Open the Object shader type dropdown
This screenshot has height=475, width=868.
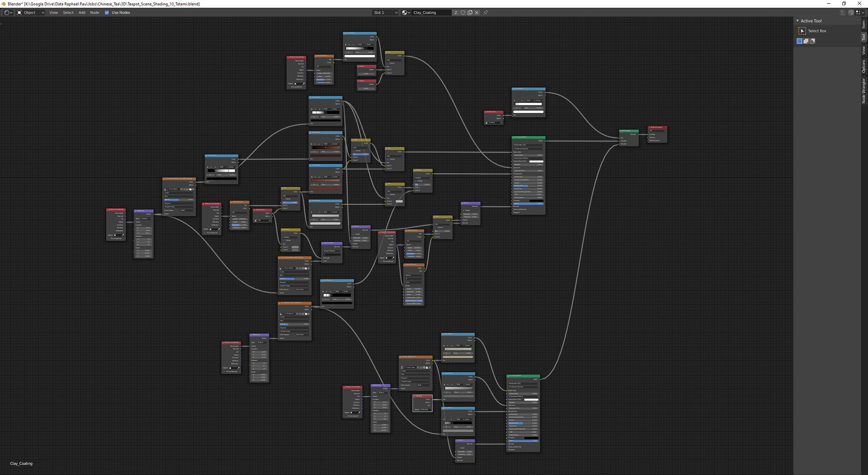coord(31,13)
